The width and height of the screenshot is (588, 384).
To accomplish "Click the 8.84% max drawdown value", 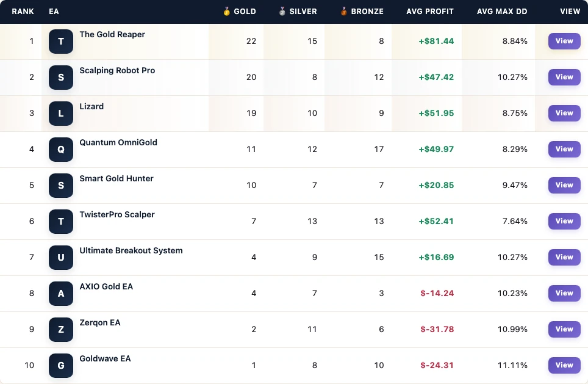I will point(515,42).
